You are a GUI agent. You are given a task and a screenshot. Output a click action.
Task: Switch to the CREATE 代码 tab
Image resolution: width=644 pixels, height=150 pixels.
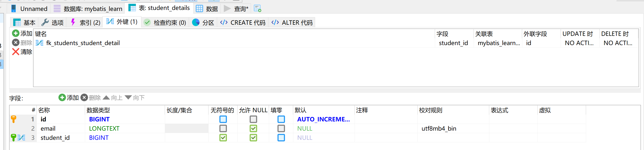(243, 23)
